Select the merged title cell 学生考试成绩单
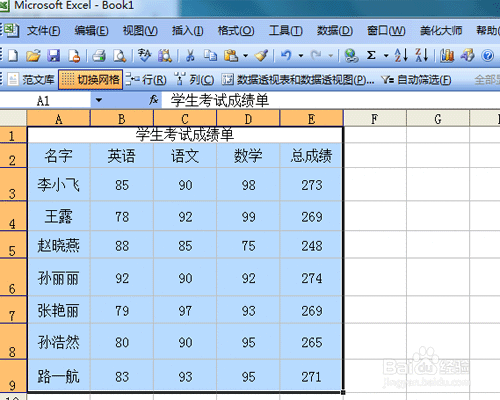 click(185, 135)
